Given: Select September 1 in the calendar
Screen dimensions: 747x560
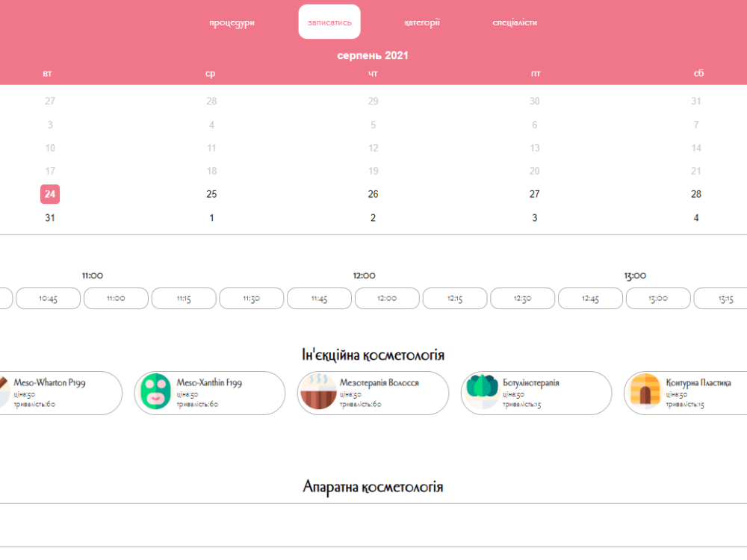Looking at the screenshot, I should point(211,218).
